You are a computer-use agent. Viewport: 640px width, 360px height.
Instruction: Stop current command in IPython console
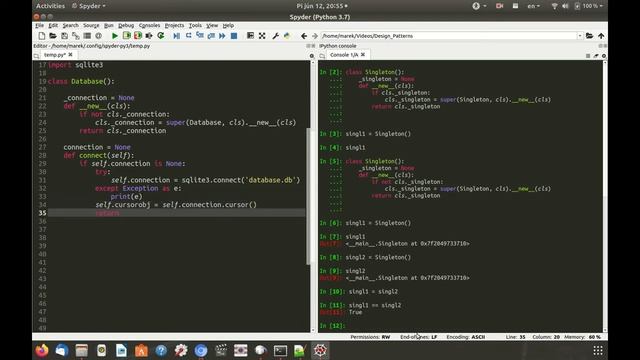click(x=588, y=56)
